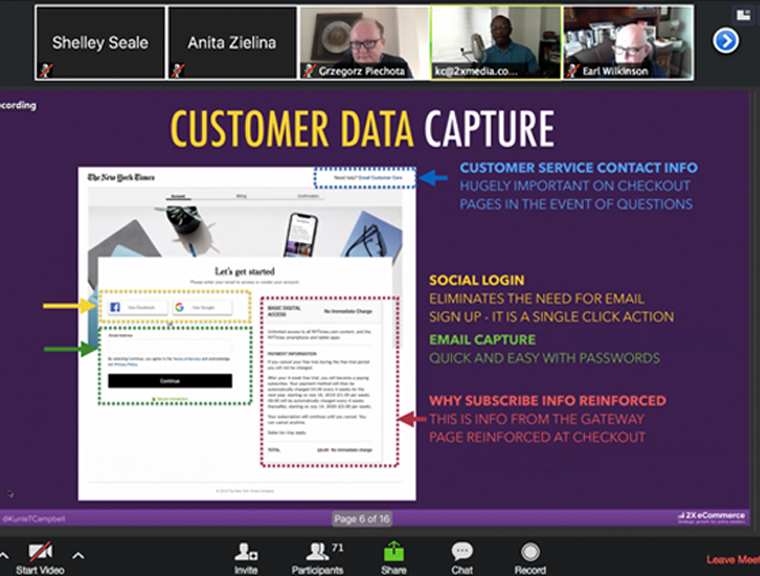Open the Participants list

point(317,558)
